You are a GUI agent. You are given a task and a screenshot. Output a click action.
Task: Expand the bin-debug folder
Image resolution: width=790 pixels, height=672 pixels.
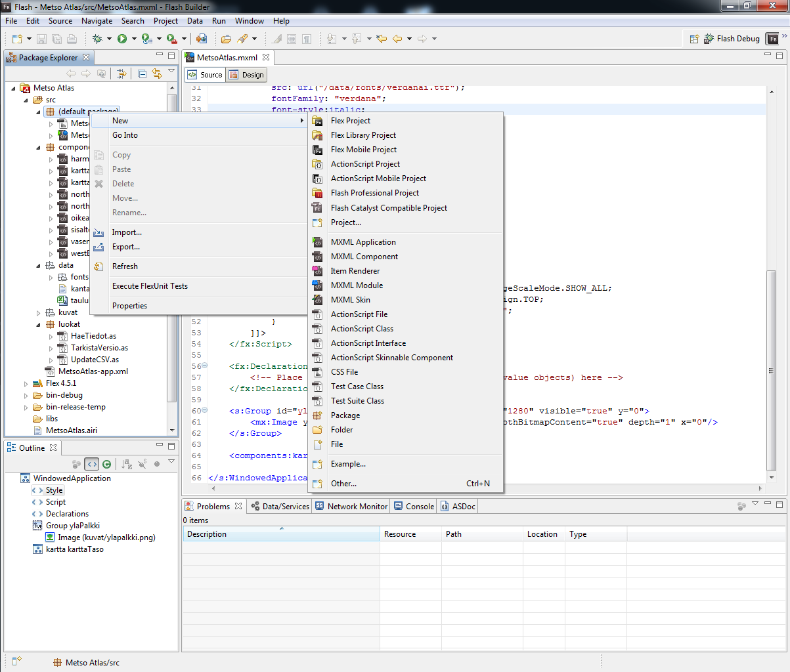(26, 396)
